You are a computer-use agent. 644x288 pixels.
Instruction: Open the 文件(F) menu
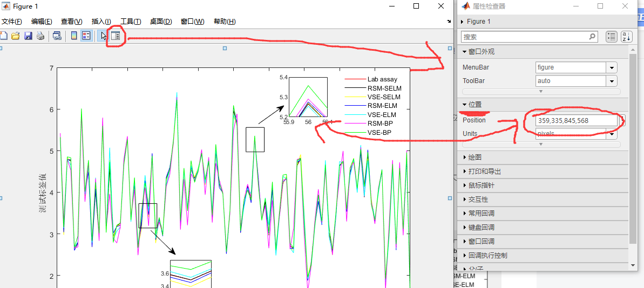12,22
